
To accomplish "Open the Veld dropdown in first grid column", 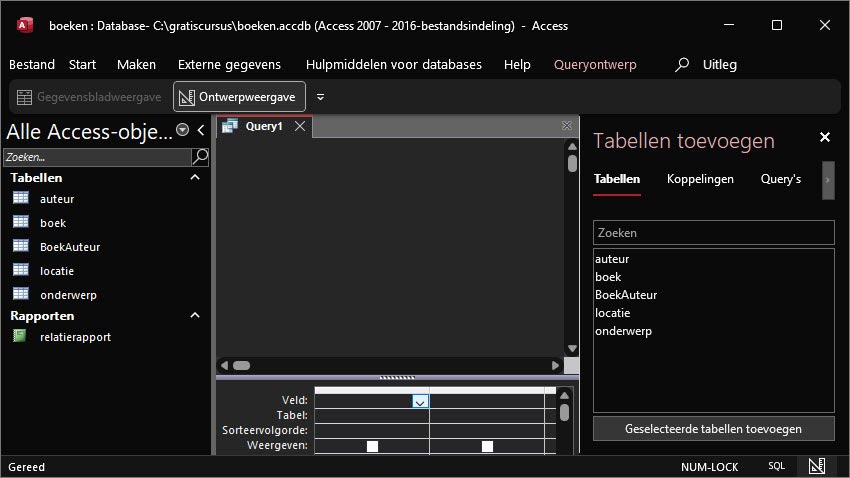I will (x=420, y=401).
